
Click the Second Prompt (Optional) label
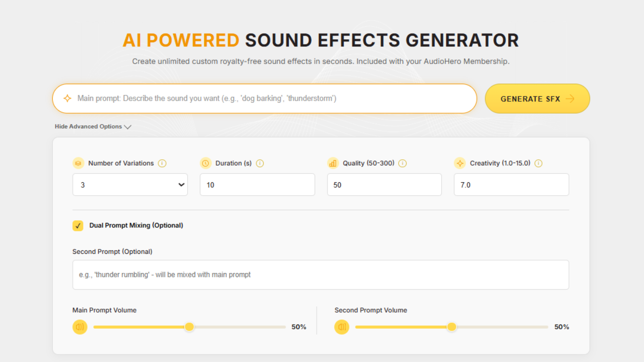(x=112, y=252)
